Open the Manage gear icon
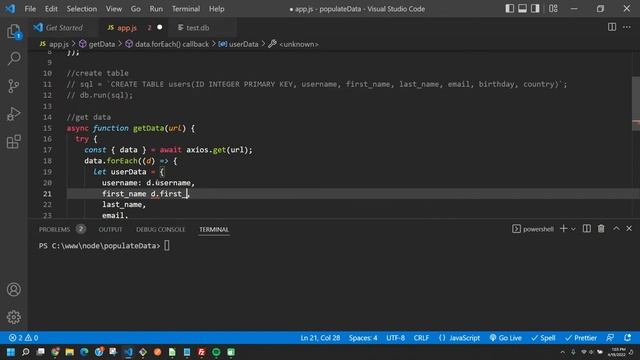 click(x=13, y=317)
